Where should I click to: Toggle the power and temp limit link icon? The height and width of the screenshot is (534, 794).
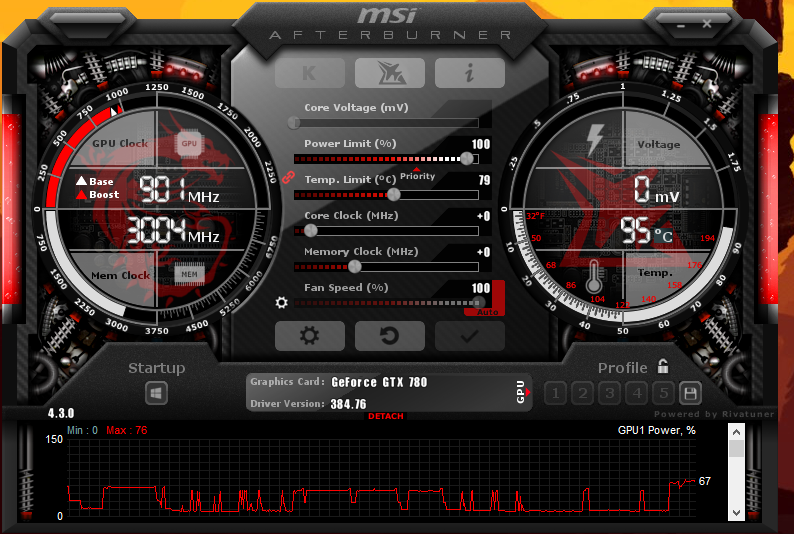(289, 177)
